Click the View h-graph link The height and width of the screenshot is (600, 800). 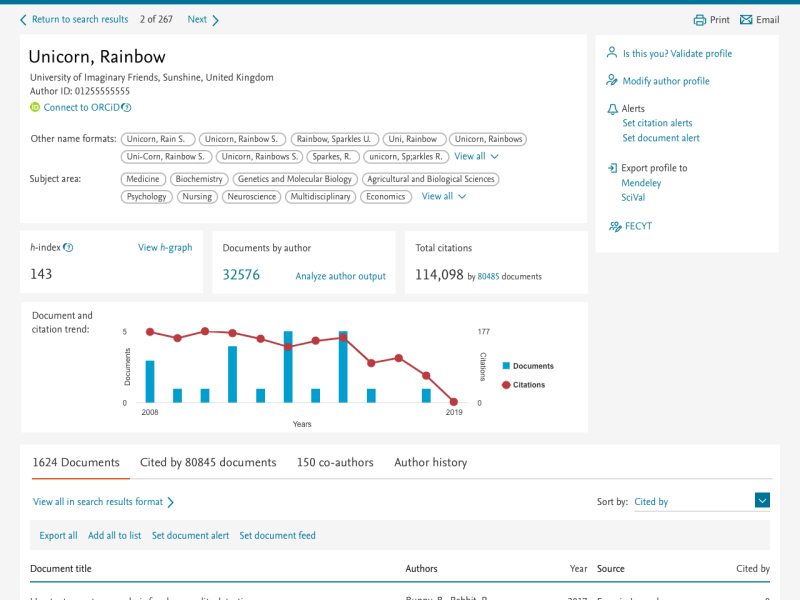[x=165, y=248]
